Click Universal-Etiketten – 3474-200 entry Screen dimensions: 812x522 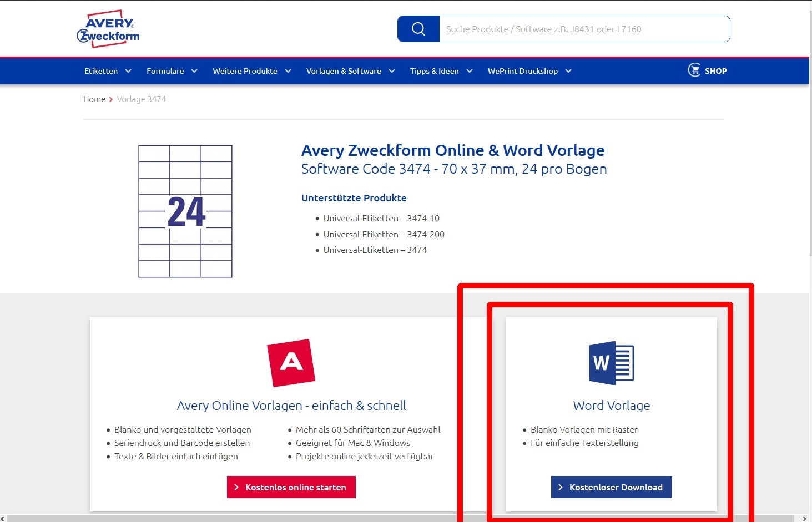click(x=384, y=235)
